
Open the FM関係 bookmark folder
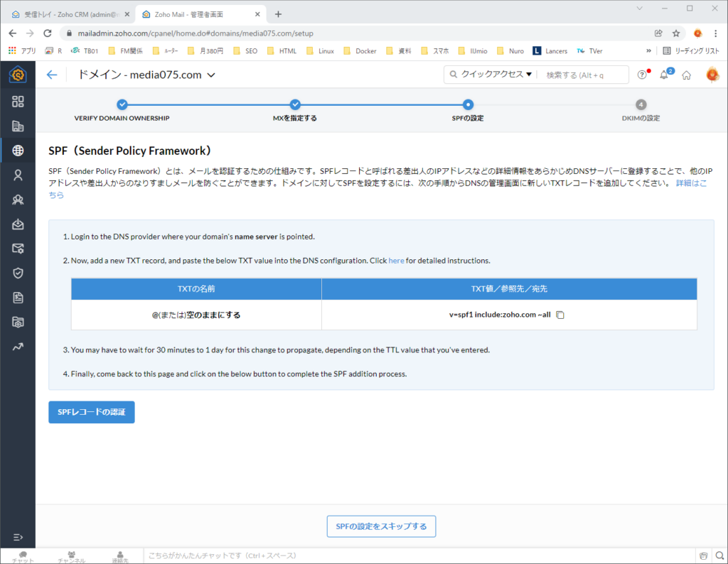[125, 50]
